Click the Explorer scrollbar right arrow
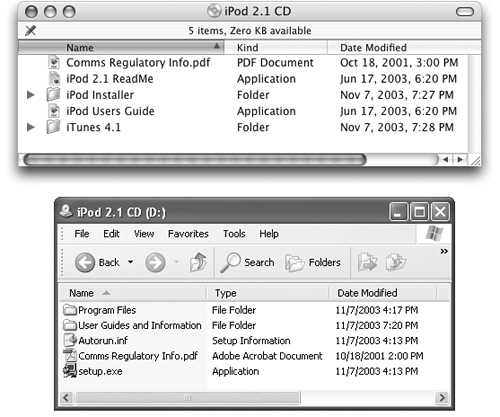 click(x=442, y=398)
